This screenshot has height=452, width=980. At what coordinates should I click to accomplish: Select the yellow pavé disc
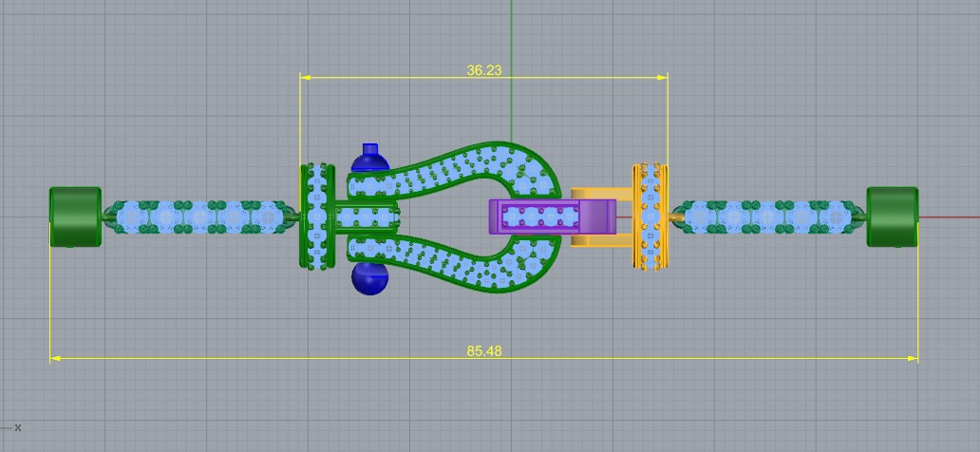(x=650, y=217)
